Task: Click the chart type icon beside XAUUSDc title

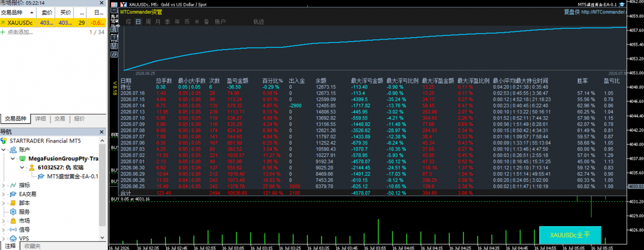Action: pos(123,4)
